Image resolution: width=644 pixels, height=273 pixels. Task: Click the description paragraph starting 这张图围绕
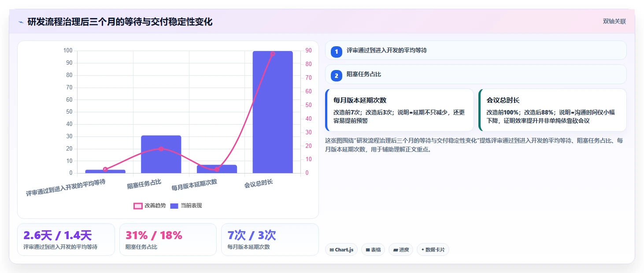coord(474,145)
